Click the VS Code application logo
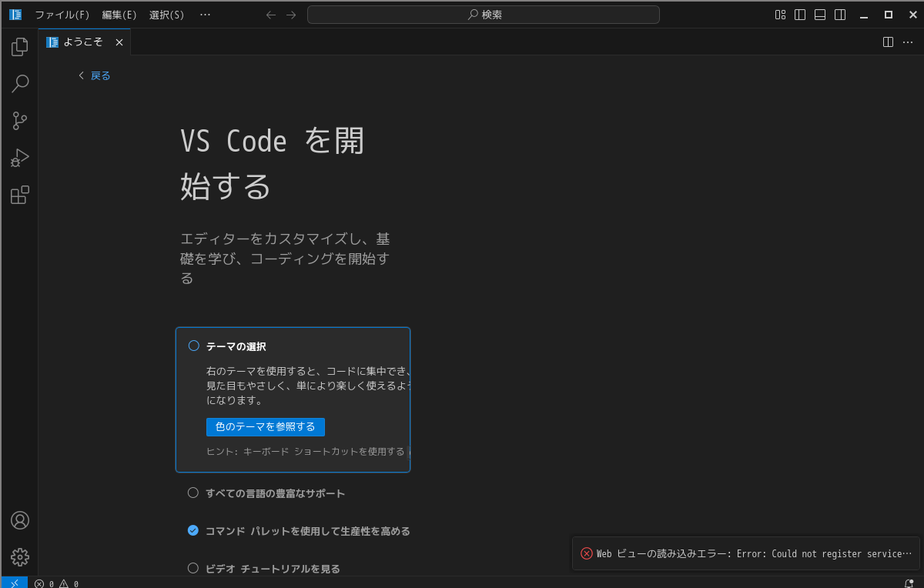Screen dimensions: 924x588 [15, 15]
